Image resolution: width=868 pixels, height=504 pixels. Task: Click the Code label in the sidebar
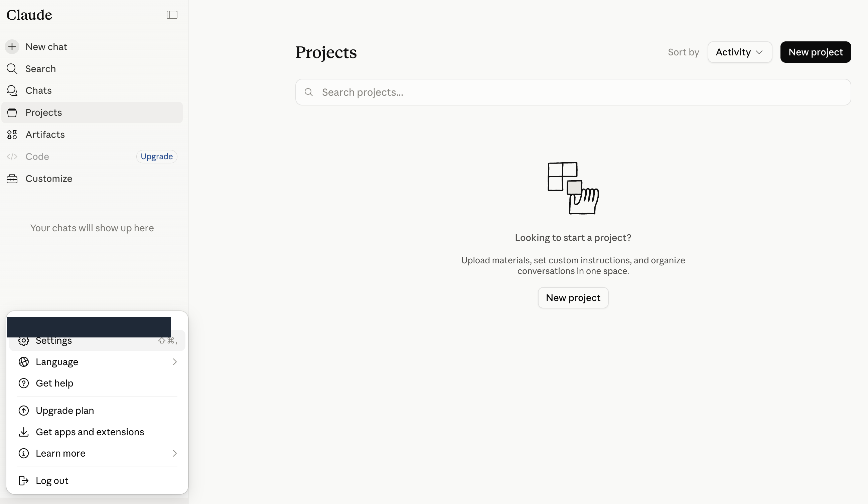click(x=37, y=157)
